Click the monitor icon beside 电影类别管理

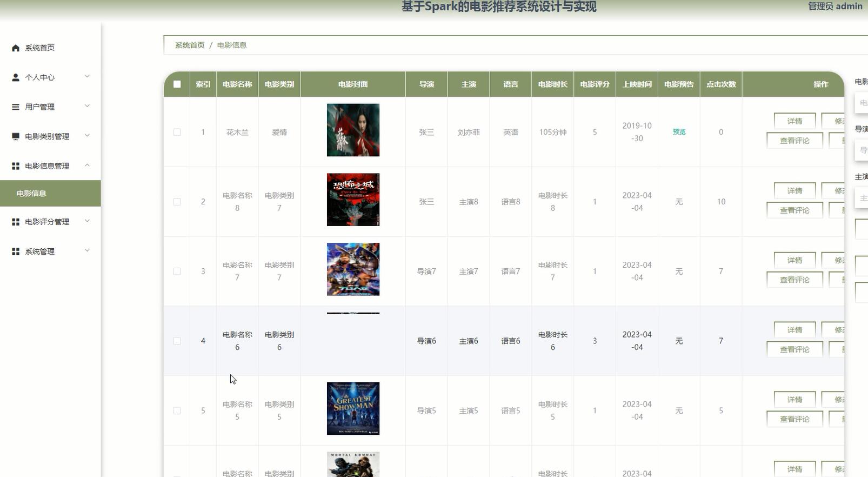point(16,136)
